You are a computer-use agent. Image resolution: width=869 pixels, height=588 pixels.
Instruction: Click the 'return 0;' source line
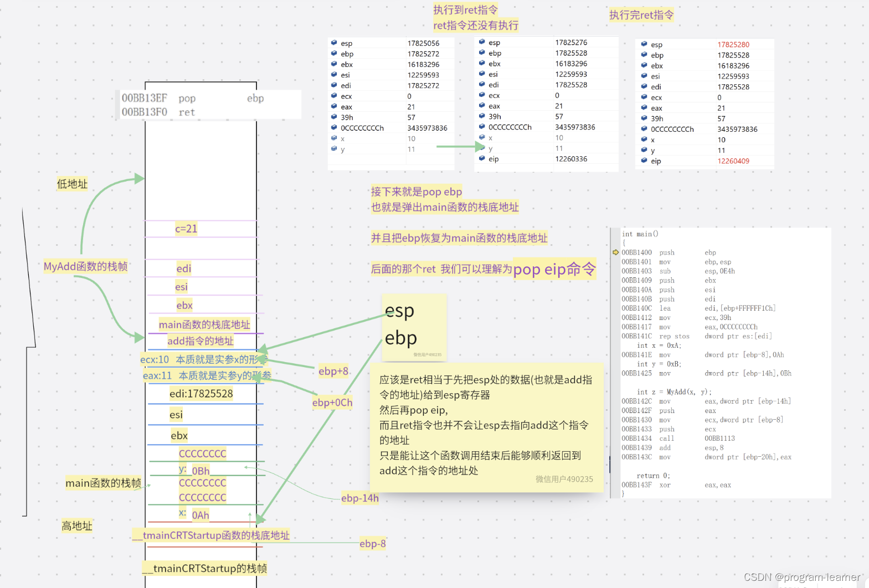tap(654, 476)
